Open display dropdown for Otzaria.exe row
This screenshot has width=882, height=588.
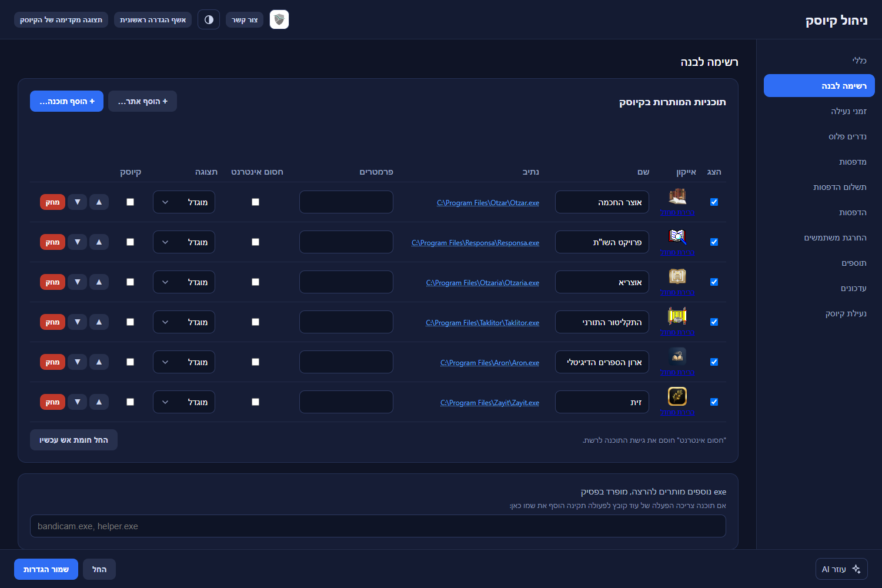click(184, 282)
